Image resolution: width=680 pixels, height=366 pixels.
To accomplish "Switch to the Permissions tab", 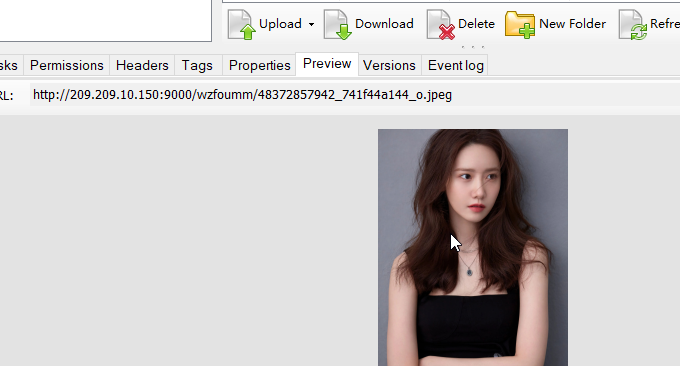I will (67, 65).
